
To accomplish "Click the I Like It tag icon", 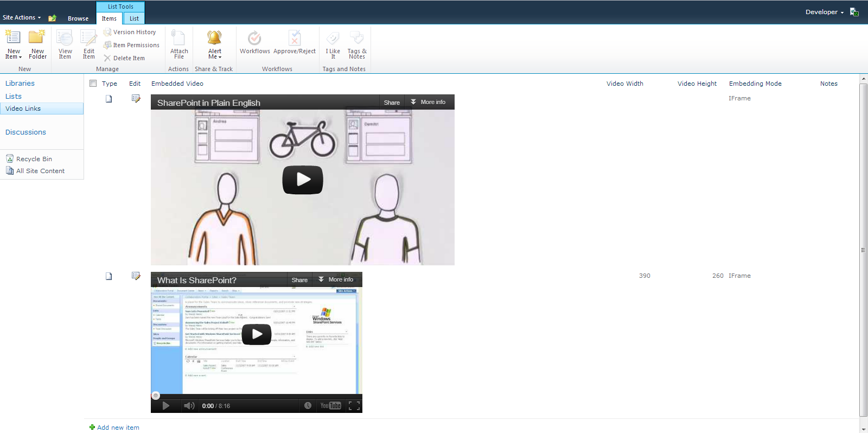I will pos(333,44).
